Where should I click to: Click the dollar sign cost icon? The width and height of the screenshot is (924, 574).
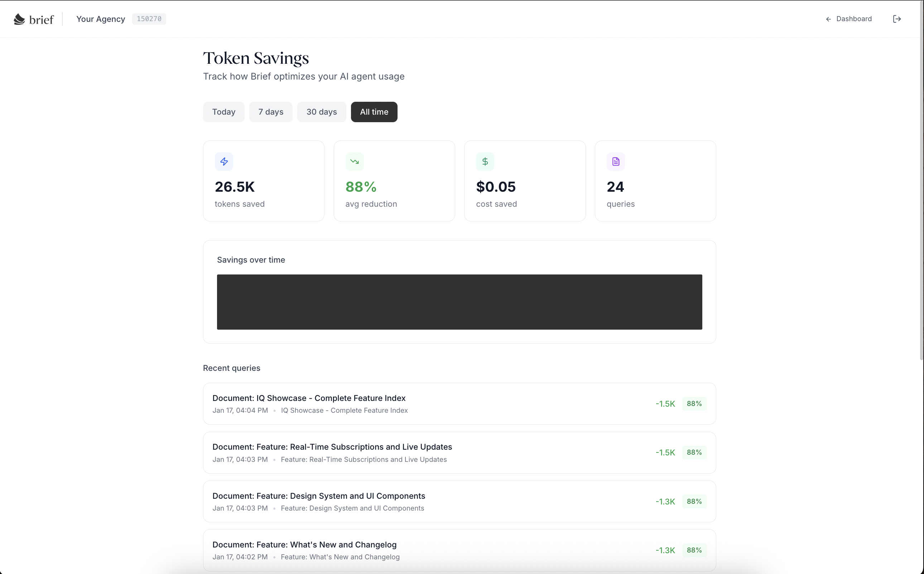(x=485, y=162)
